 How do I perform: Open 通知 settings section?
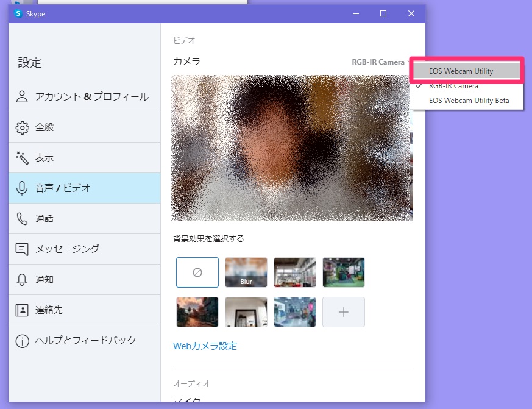pos(85,279)
